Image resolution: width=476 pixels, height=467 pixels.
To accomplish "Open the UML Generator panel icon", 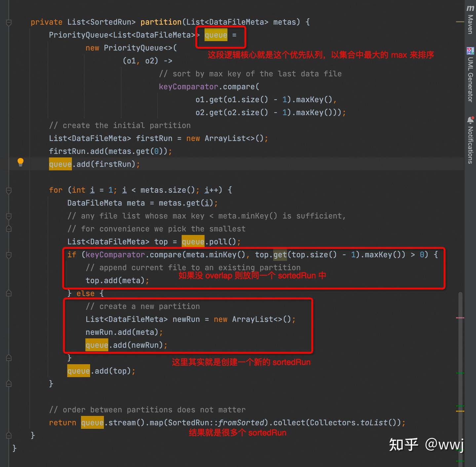I will (470, 51).
